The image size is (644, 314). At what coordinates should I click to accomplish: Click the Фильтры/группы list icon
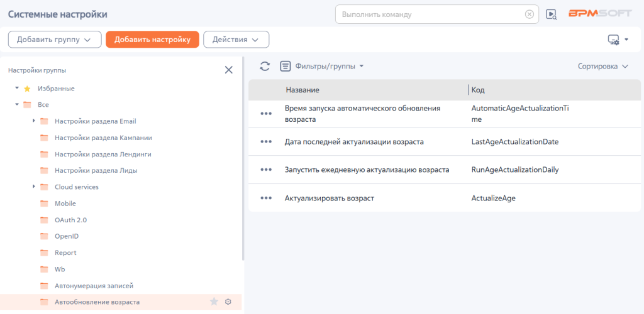tap(286, 66)
